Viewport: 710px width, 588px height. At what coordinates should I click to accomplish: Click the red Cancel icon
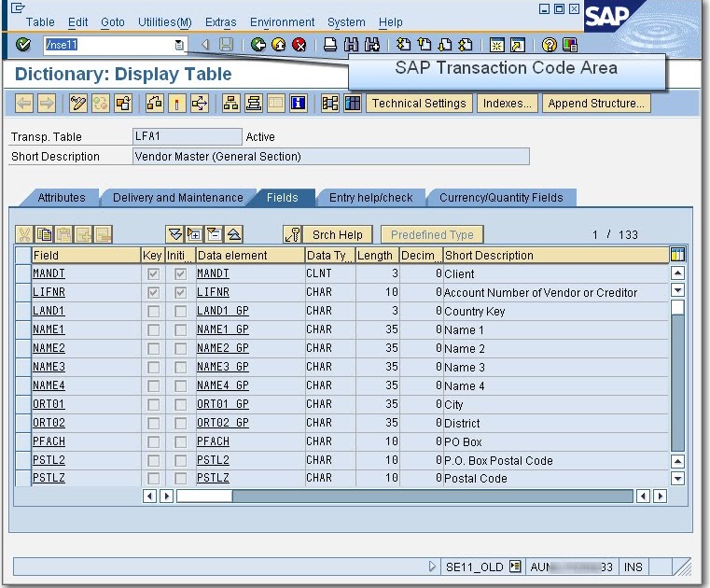[x=299, y=45]
